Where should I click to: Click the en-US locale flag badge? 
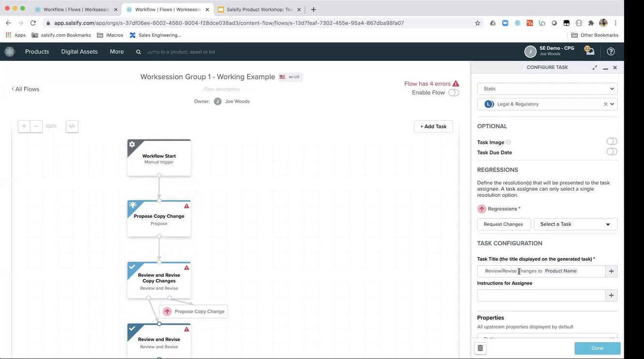point(291,77)
